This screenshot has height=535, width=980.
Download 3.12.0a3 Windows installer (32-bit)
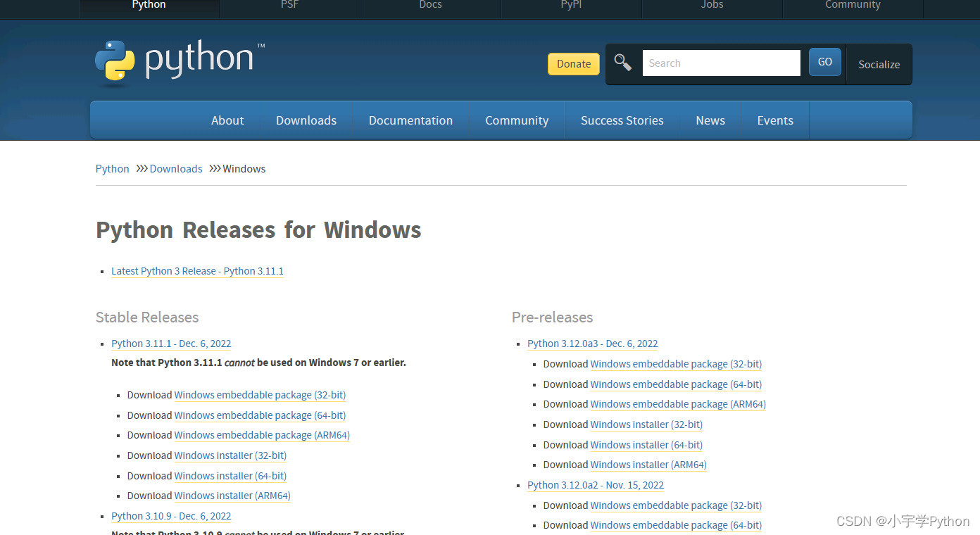pyautogui.click(x=646, y=424)
